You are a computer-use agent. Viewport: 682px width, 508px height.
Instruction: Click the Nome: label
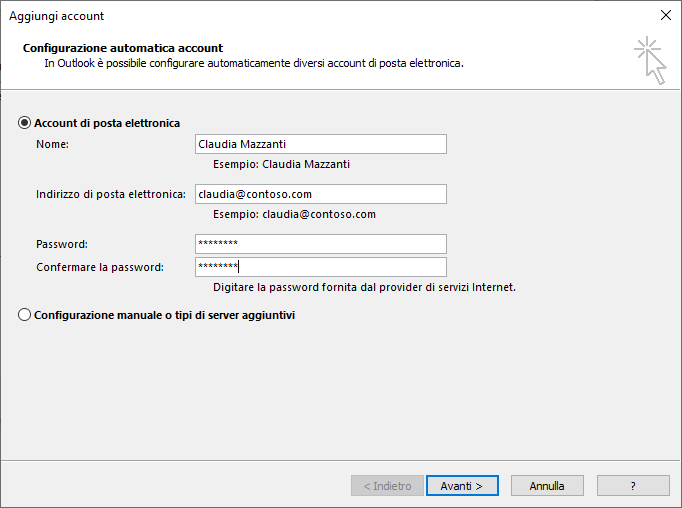(53, 144)
